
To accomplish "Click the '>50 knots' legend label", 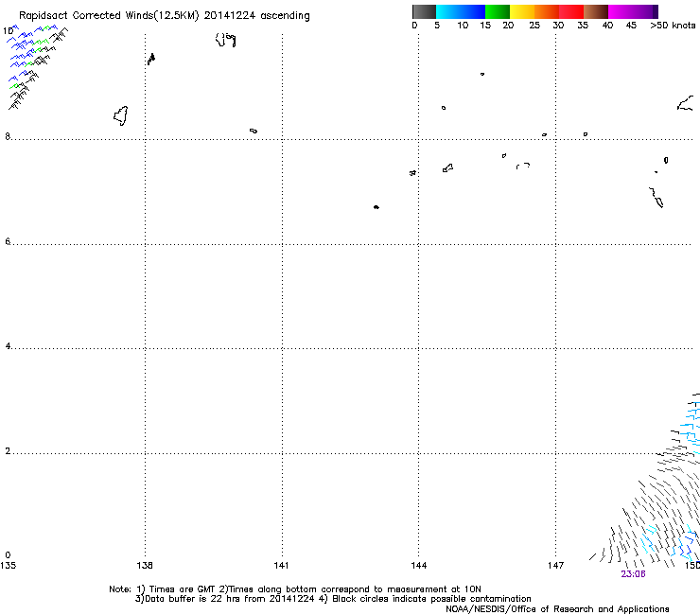I will coord(673,26).
